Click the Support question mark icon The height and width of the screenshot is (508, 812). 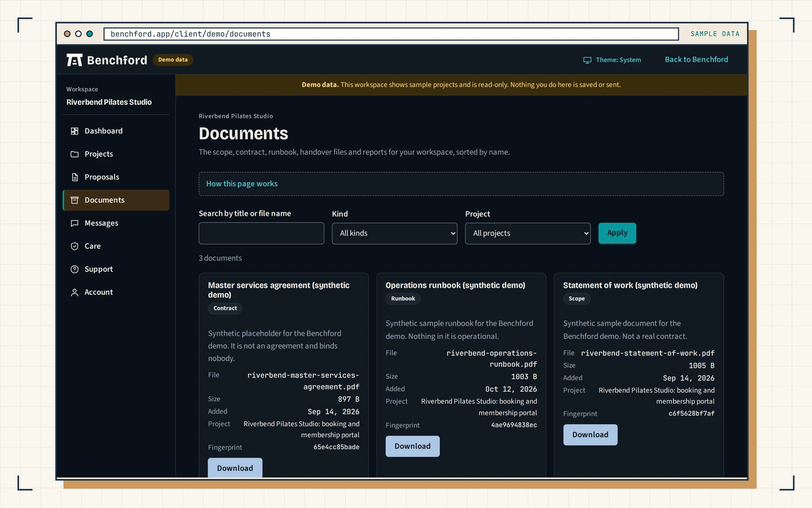[74, 269]
